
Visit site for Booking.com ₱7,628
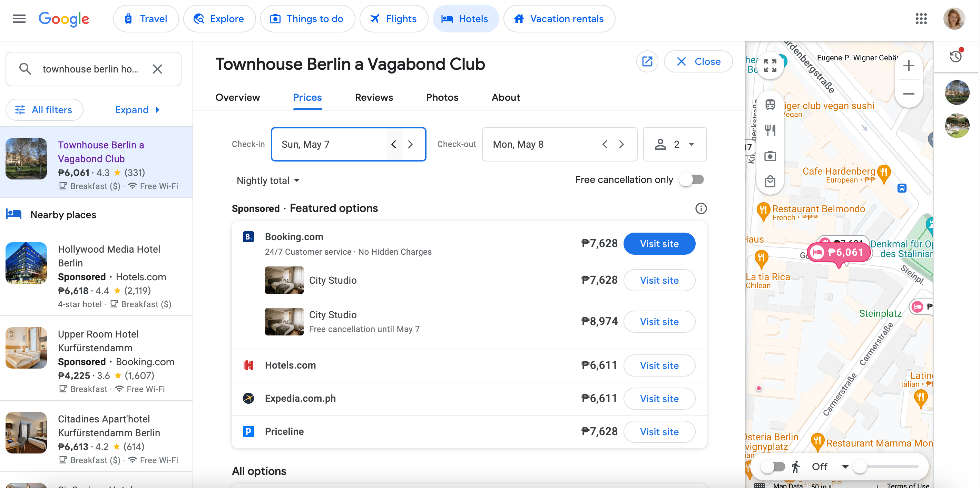coord(659,244)
